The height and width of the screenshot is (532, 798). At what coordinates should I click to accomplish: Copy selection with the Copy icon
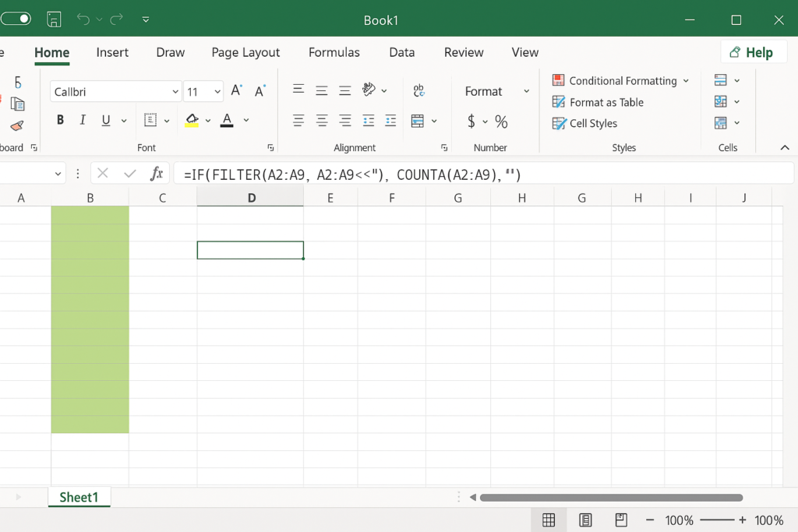pos(18,104)
